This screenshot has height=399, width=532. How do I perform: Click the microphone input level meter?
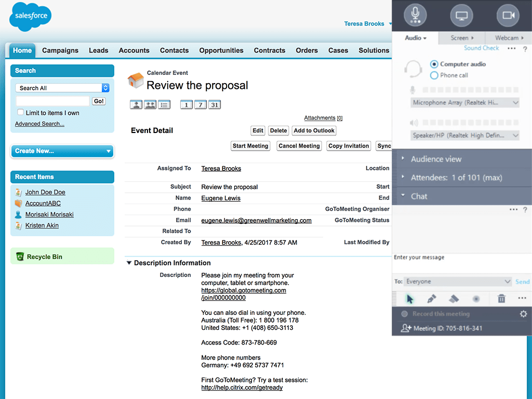point(470,90)
